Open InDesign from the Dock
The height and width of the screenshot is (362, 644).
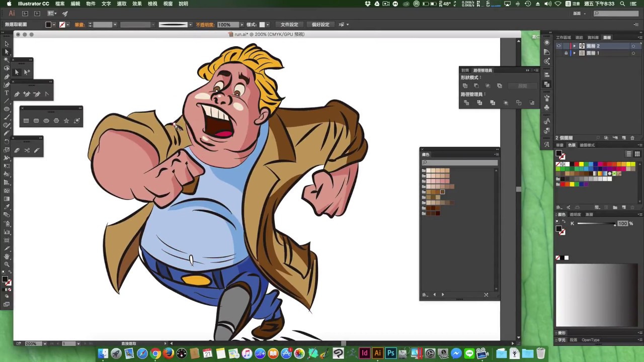364,353
